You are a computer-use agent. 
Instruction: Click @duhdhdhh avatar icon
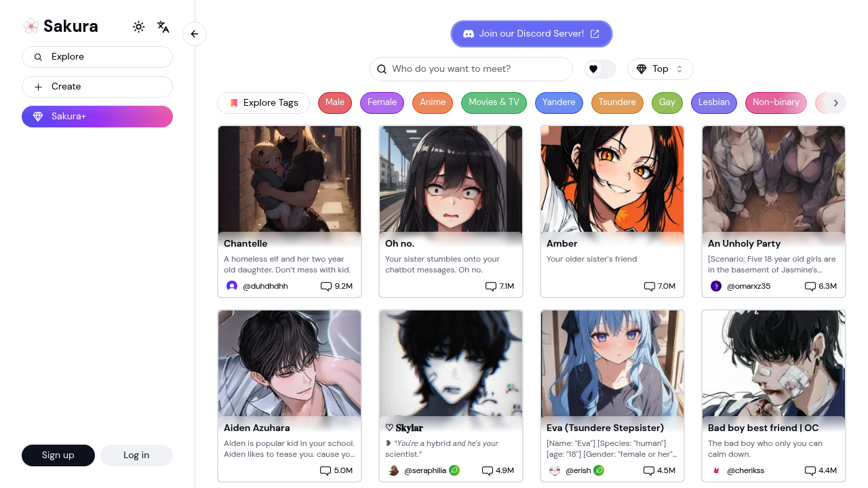tap(232, 286)
